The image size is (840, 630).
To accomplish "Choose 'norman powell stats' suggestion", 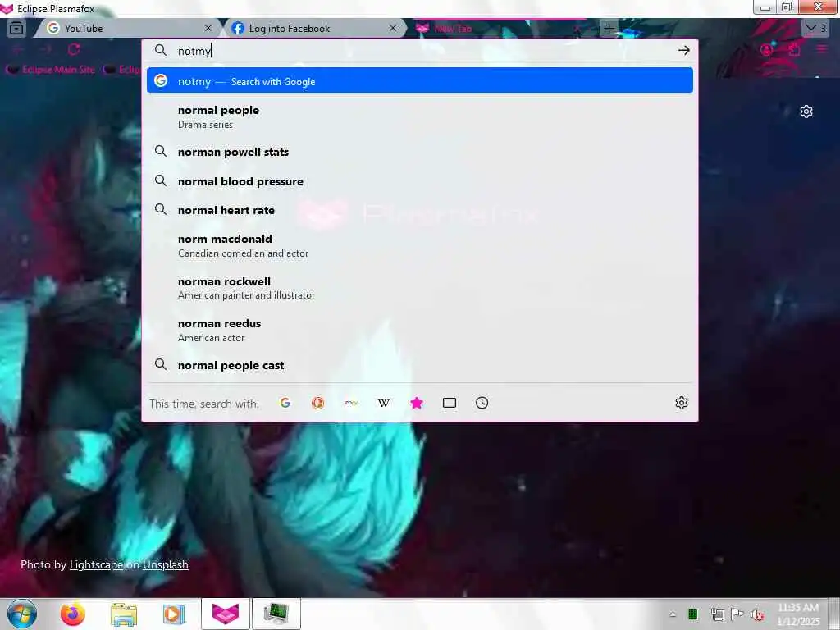I will click(419, 152).
